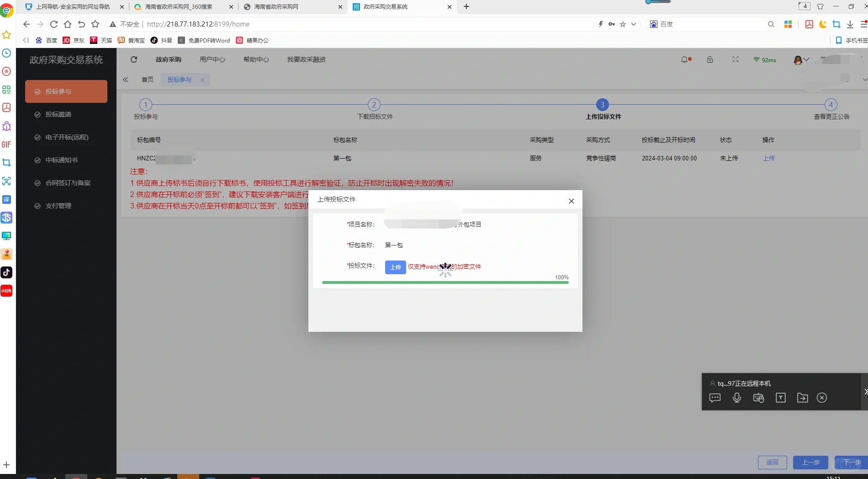Click the key icon in the address bar
868x479 pixels.
tap(612, 24)
